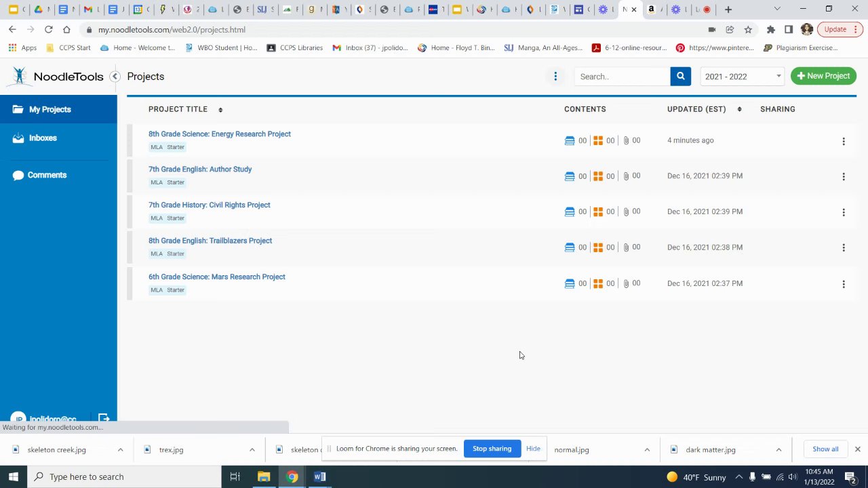The height and width of the screenshot is (488, 868).
Task: Show hidden system tray icons
Action: [738, 477]
